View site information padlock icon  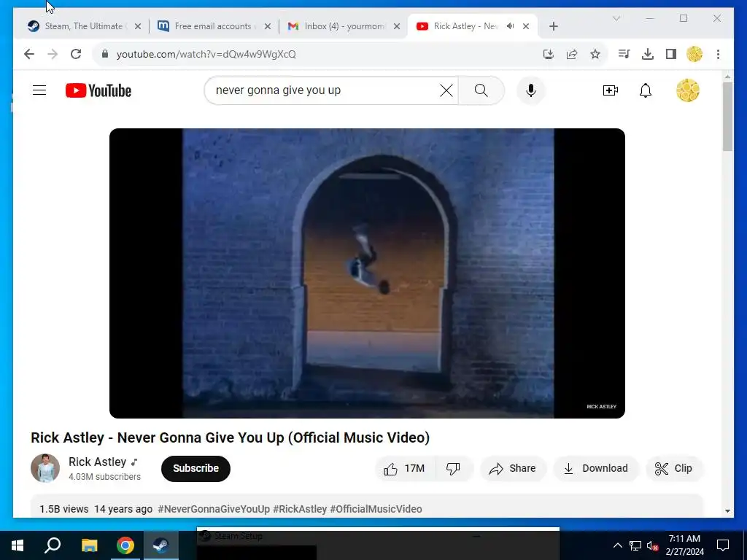tap(105, 54)
